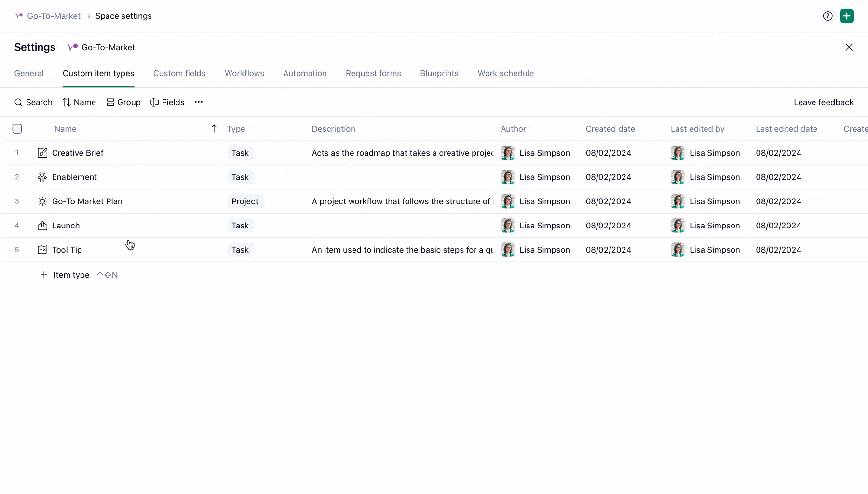Toggle ascending sort arrow in Name column
The width and height of the screenshot is (868, 494).
pyautogui.click(x=214, y=128)
